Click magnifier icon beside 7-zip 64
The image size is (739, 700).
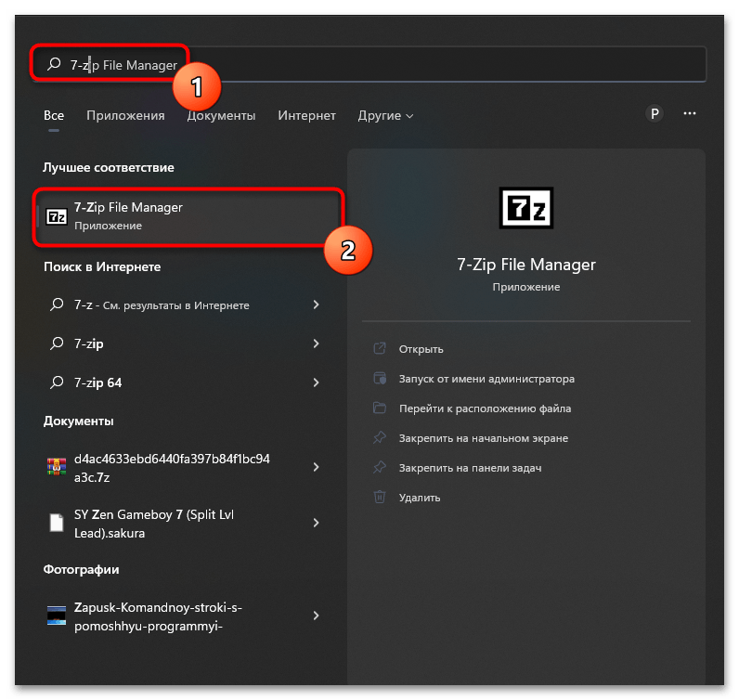point(57,382)
